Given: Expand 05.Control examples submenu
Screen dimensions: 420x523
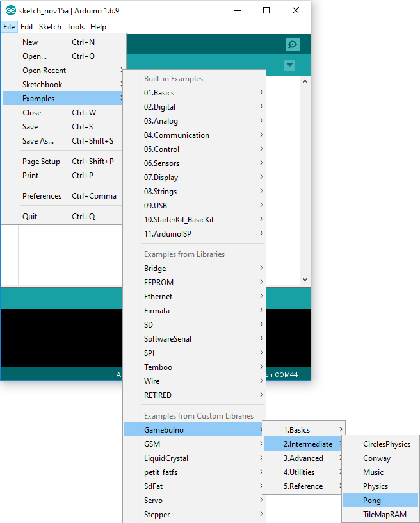Looking at the screenshot, I should [195, 149].
